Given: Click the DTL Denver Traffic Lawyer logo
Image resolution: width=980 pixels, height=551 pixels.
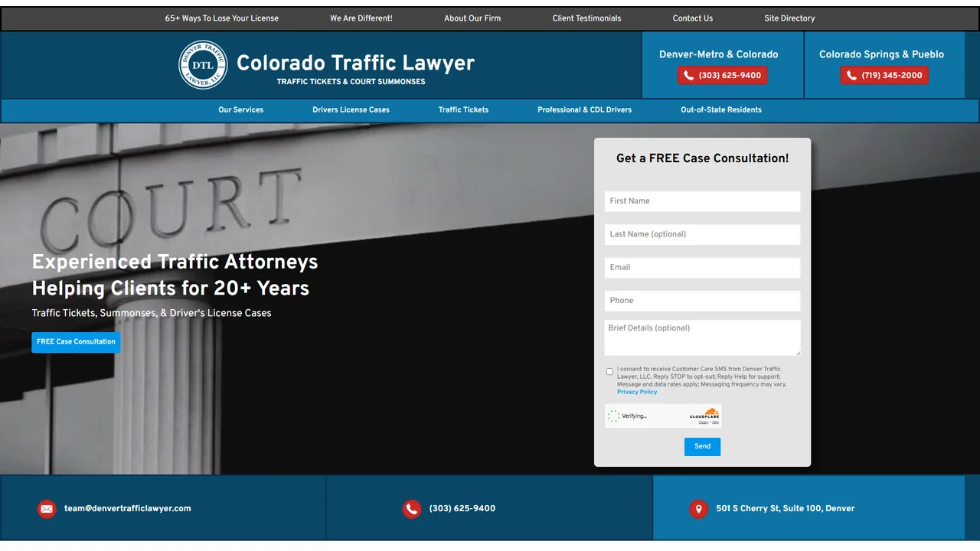Looking at the screenshot, I should pos(203,65).
